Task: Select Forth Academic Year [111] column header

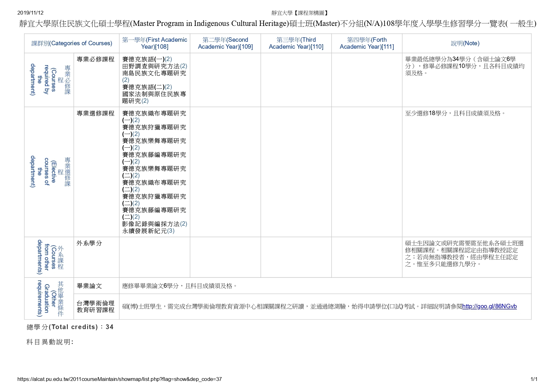Action: click(367, 43)
